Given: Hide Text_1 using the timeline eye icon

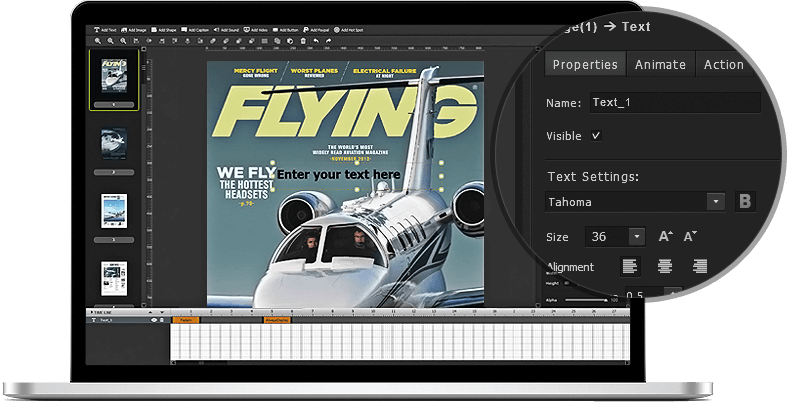Looking at the screenshot, I should point(154,320).
